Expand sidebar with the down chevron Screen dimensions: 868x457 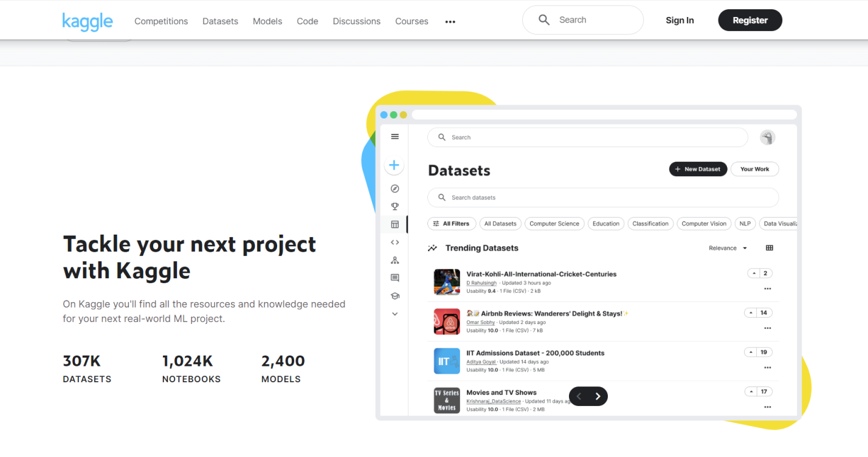394,314
